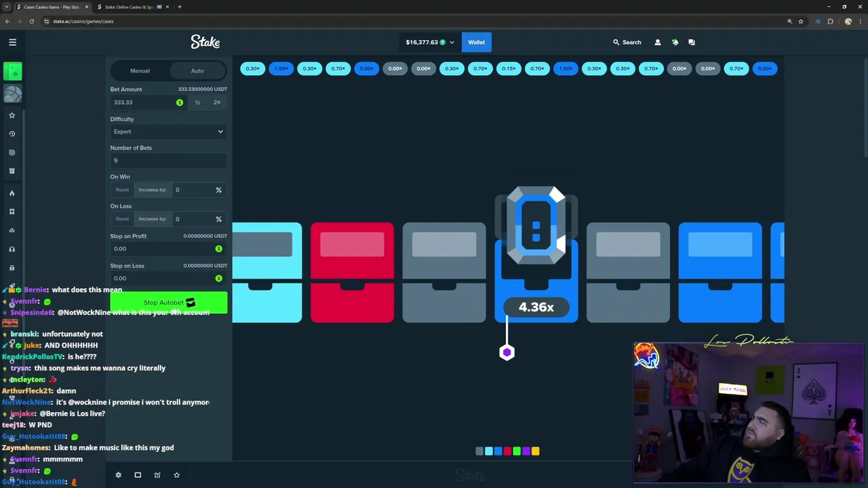Click the yellow color legend square
868x488 pixels.
[x=536, y=451]
